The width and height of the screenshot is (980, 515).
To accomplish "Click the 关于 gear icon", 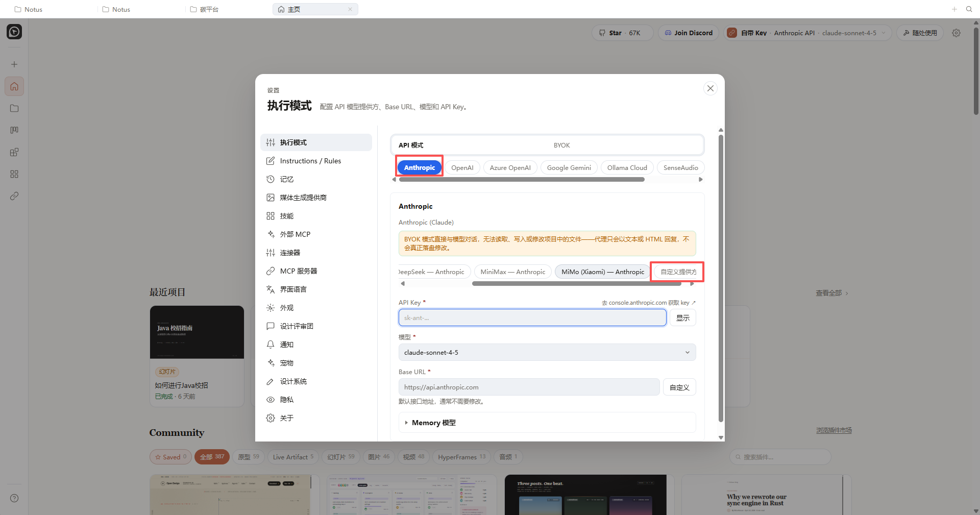I will click(x=271, y=418).
